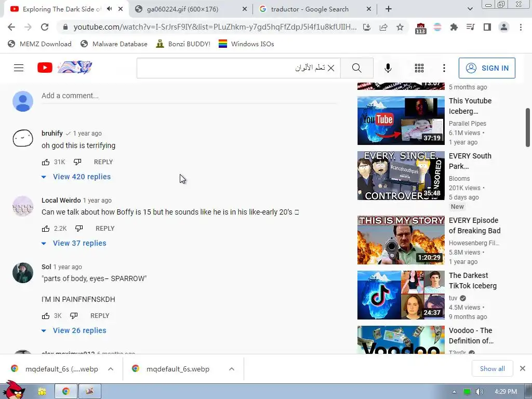Open Chrome from the taskbar

tap(66, 392)
